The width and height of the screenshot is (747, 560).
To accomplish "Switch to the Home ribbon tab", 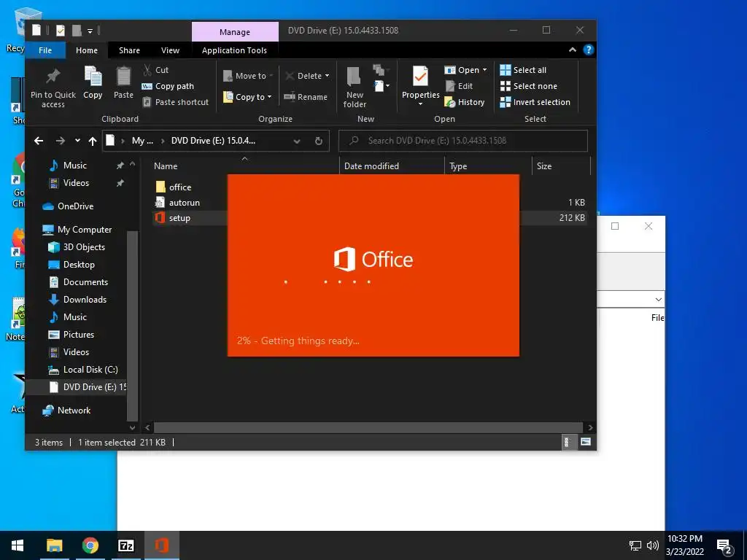I will click(87, 50).
